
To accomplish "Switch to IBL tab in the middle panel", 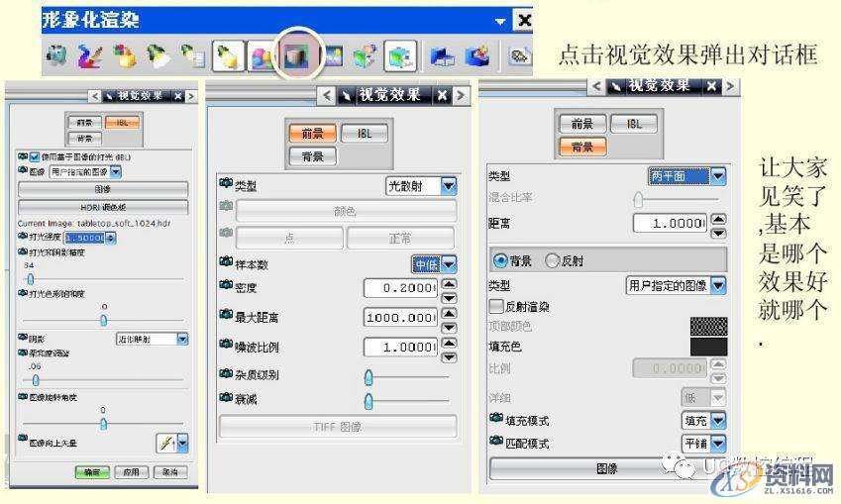I will 365,133.
